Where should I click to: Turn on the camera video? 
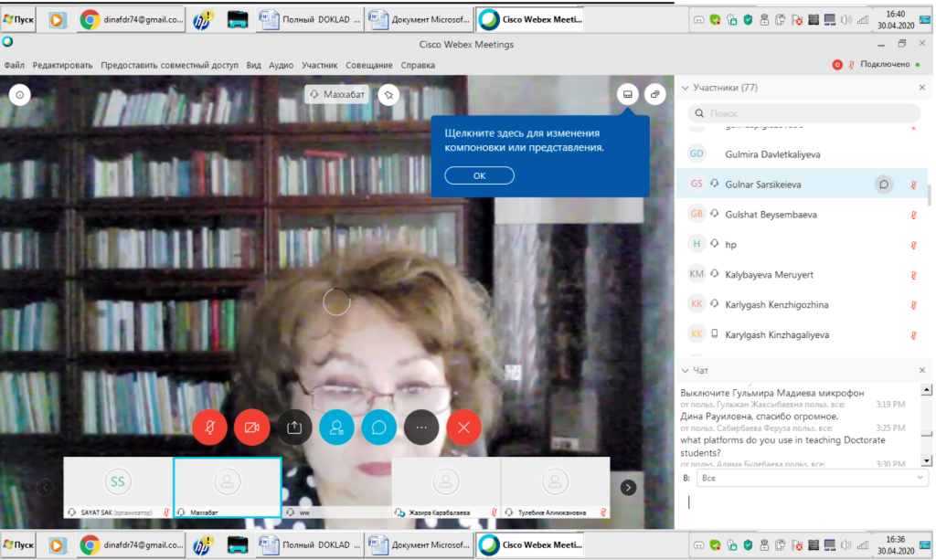[252, 427]
